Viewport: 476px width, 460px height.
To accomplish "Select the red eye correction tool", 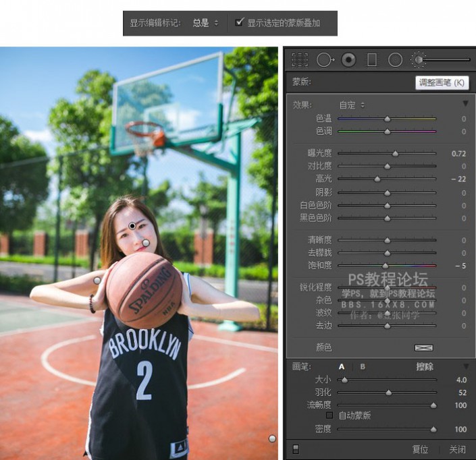I will click(348, 59).
